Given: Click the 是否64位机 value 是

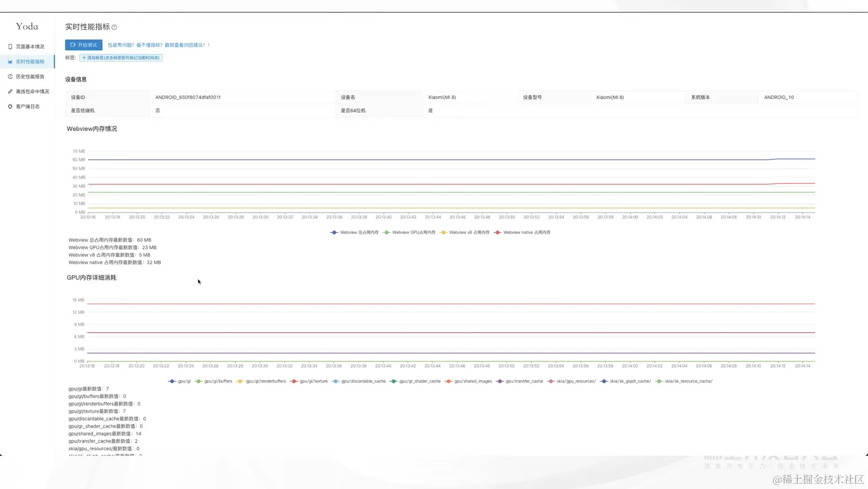Looking at the screenshot, I should point(431,111).
